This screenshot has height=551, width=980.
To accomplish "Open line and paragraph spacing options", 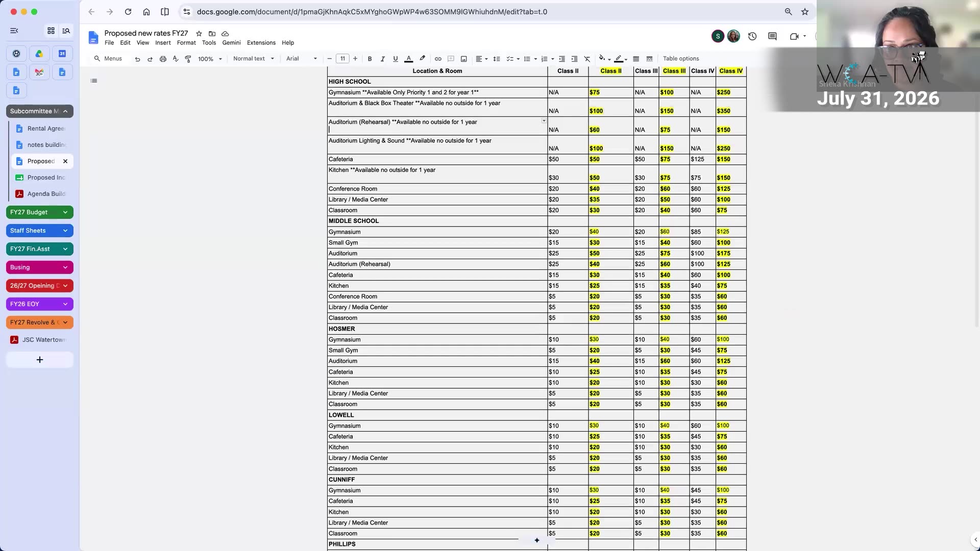I will pos(496,59).
